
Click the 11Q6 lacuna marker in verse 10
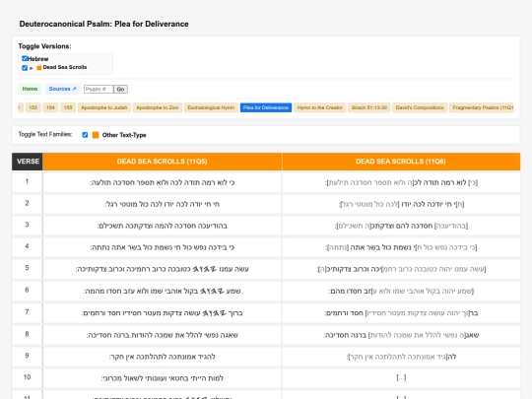tap(401, 377)
